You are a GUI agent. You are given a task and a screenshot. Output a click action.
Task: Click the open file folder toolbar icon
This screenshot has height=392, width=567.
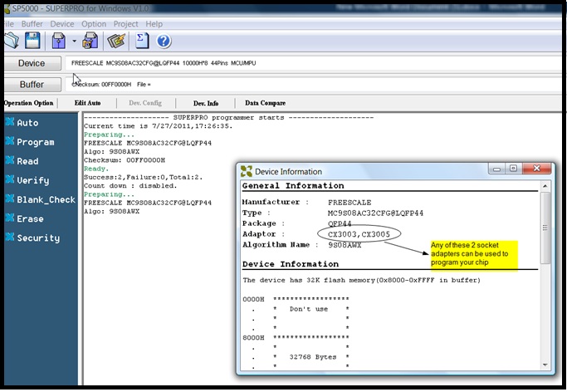coord(9,40)
